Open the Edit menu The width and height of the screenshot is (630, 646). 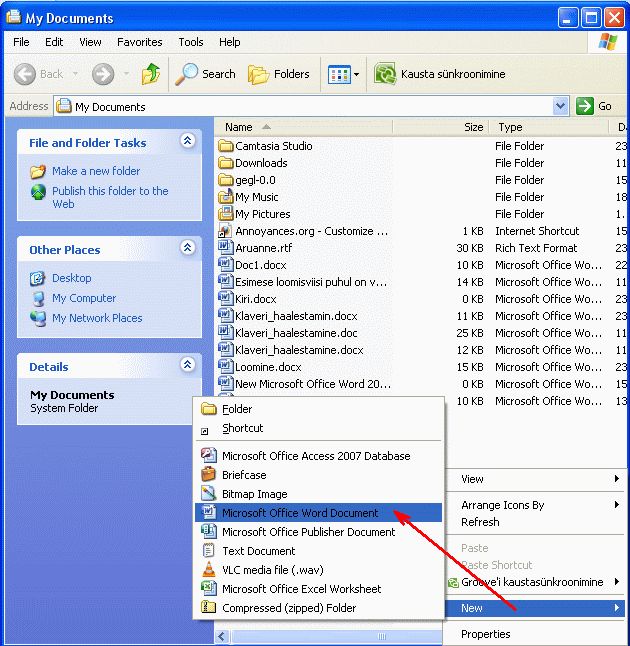(54, 42)
